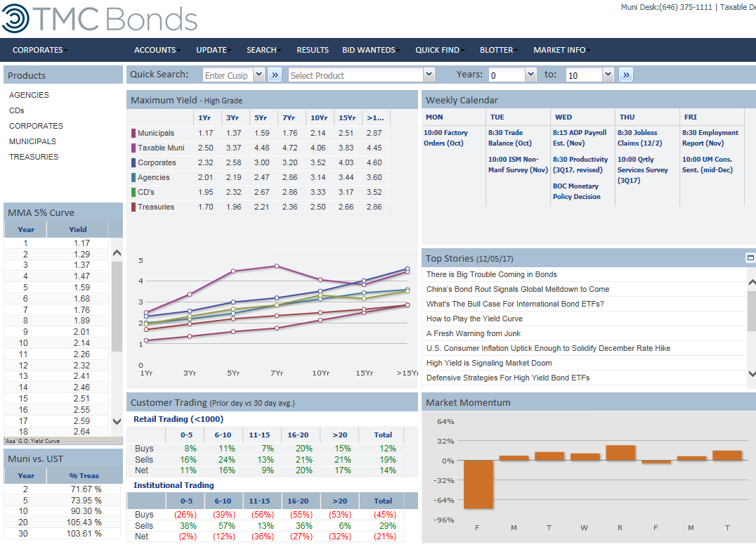
Task: Select MUNICIPALS in the Products list
Action: coord(33,141)
